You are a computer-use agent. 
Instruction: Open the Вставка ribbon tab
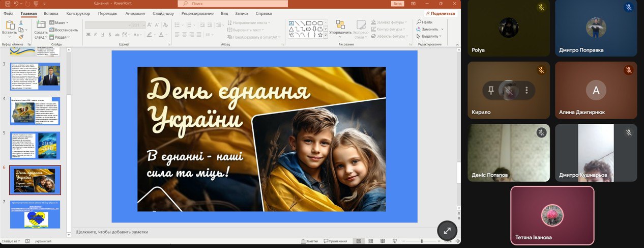pos(51,13)
